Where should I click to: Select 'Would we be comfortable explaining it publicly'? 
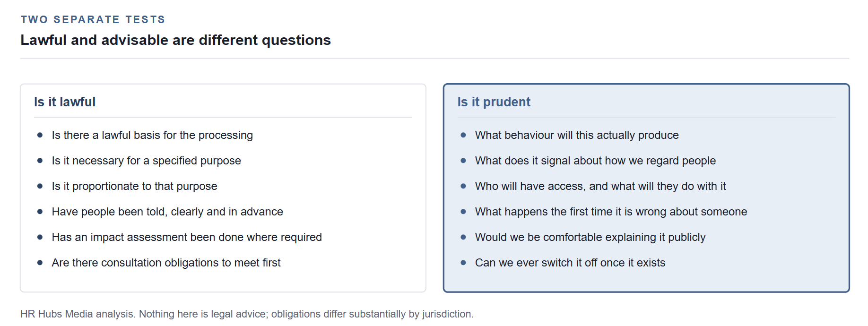pos(590,237)
